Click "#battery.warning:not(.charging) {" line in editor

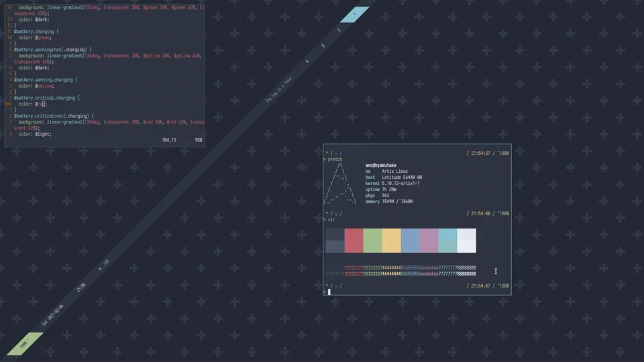click(x=53, y=50)
